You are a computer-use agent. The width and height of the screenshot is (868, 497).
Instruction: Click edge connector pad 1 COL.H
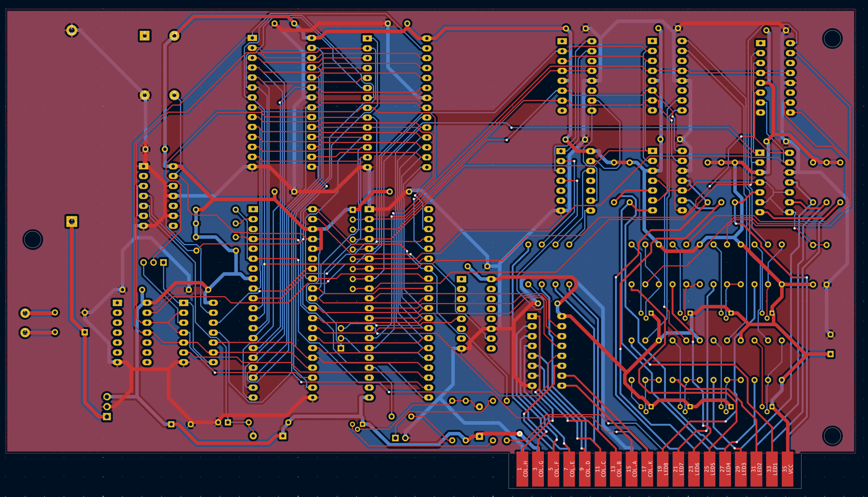pyautogui.click(x=522, y=469)
